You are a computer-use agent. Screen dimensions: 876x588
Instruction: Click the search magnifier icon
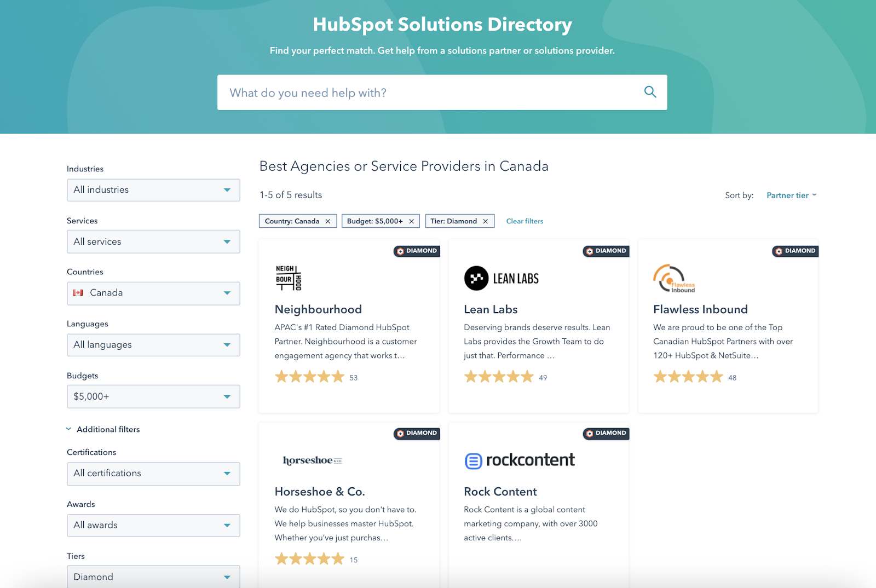[650, 92]
